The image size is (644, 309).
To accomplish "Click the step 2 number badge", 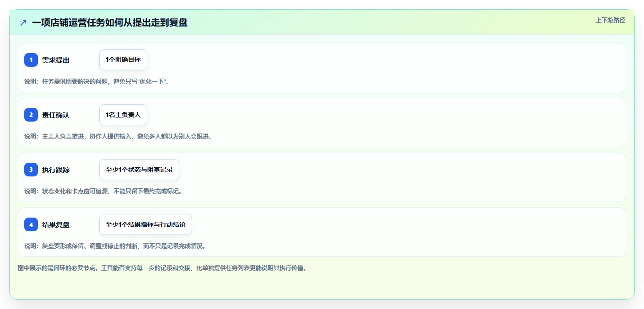I will click(x=31, y=115).
